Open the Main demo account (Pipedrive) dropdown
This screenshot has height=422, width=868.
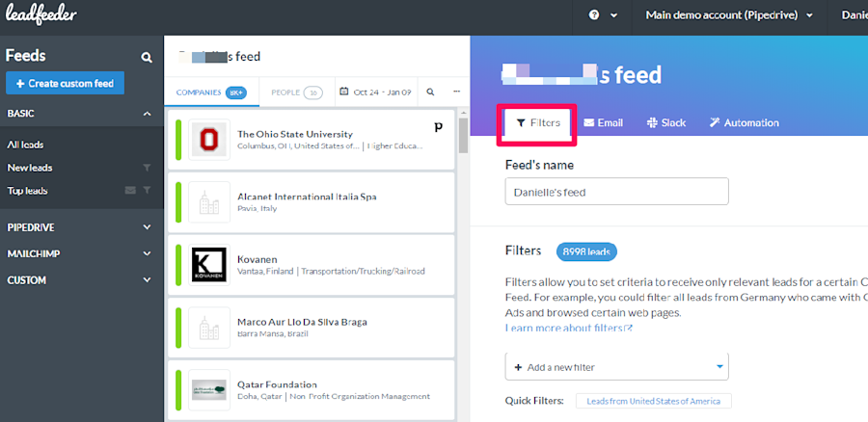click(729, 15)
